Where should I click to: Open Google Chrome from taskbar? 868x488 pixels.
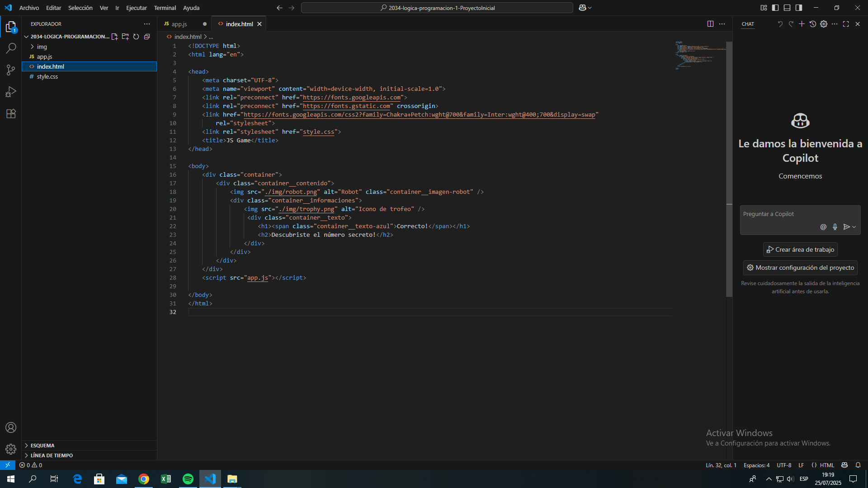point(144,479)
